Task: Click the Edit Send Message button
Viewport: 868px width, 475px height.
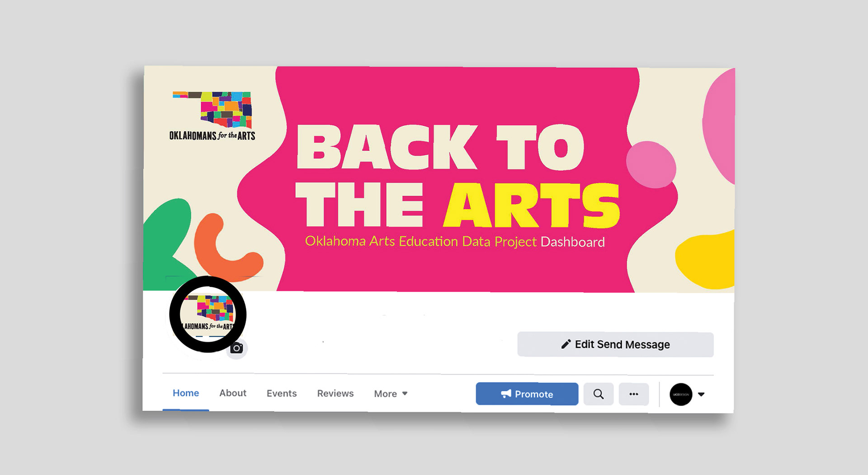Action: (615, 345)
